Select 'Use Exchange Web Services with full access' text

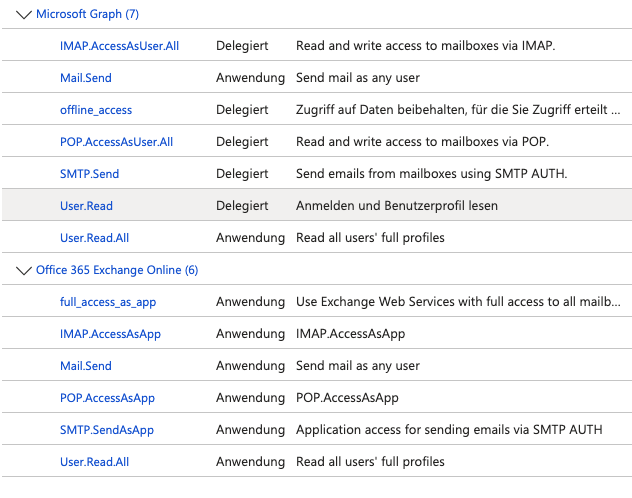[x=458, y=302]
